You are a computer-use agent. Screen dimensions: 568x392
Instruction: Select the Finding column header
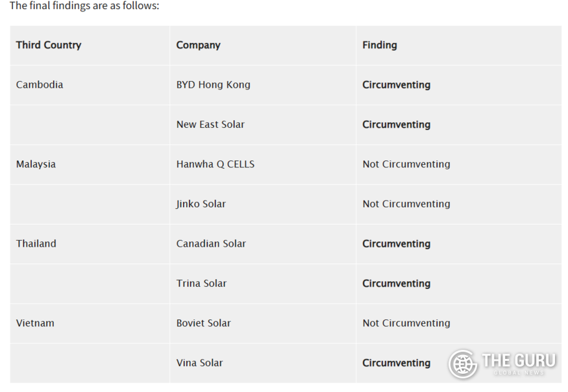coord(380,45)
